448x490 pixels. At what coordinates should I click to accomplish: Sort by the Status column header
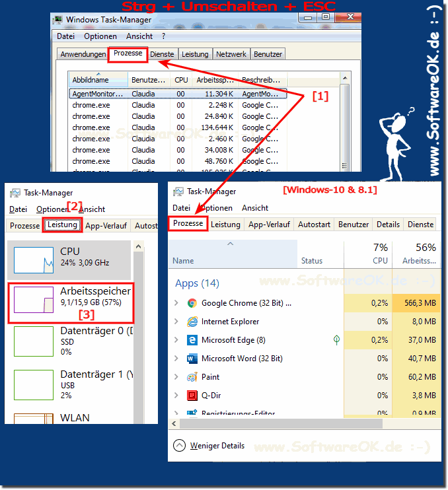320,254
